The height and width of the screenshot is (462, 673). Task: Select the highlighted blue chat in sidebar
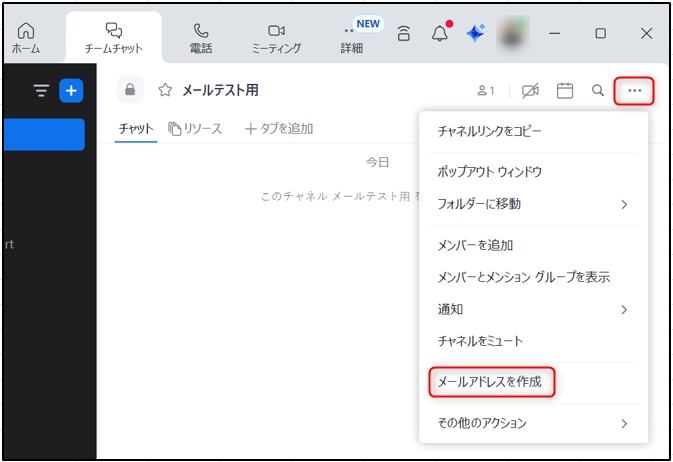point(44,134)
